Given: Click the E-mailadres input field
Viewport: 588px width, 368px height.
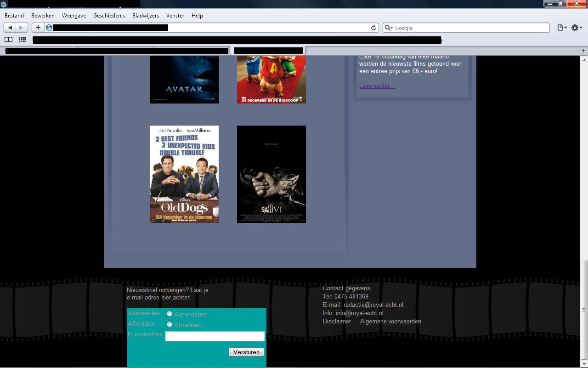Looking at the screenshot, I should (215, 336).
